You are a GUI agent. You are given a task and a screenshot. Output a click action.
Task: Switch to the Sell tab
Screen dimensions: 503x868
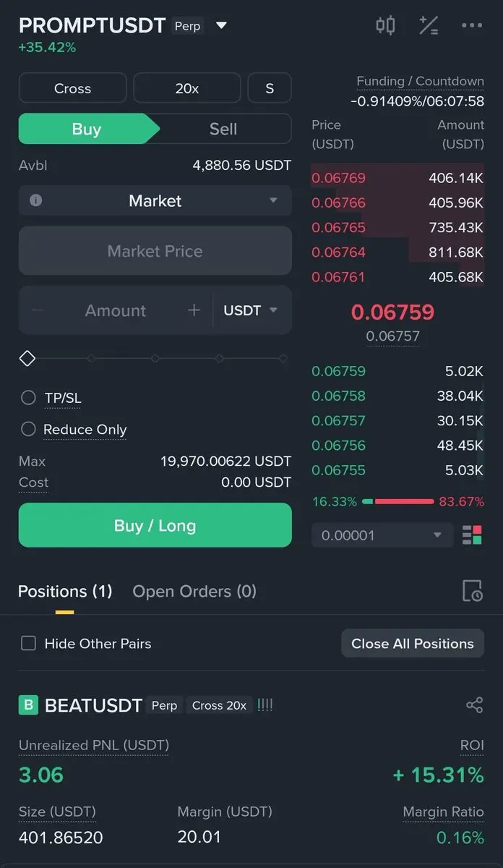point(223,129)
